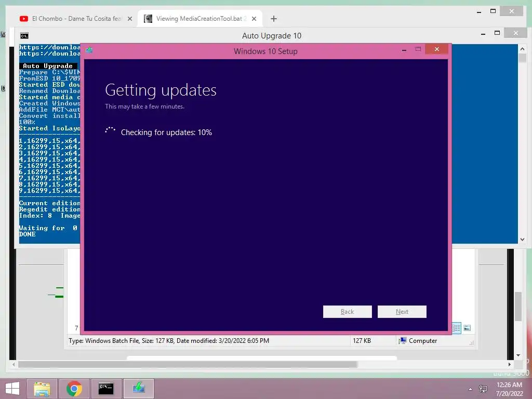The image size is (532, 399).
Task: Show hidden system tray icons
Action: (x=470, y=389)
